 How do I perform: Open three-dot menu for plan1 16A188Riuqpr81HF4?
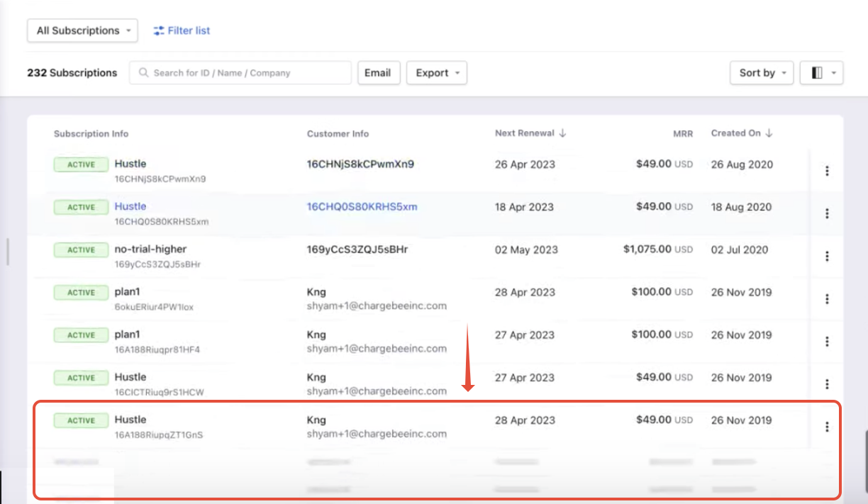tap(827, 342)
